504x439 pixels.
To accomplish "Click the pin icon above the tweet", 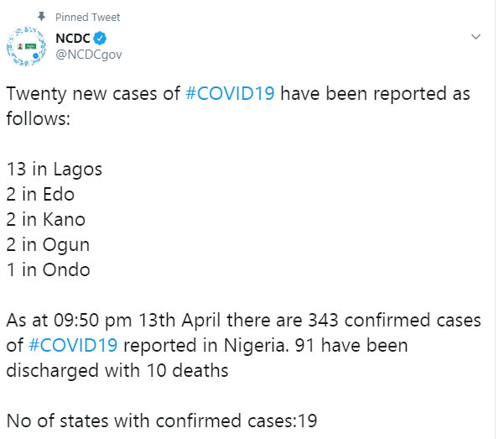I will (x=41, y=16).
